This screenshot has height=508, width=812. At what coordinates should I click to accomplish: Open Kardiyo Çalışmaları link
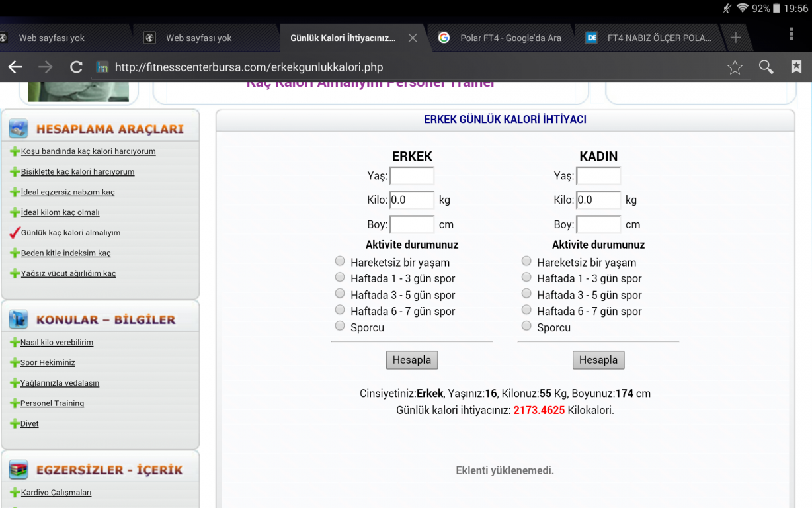coord(56,493)
